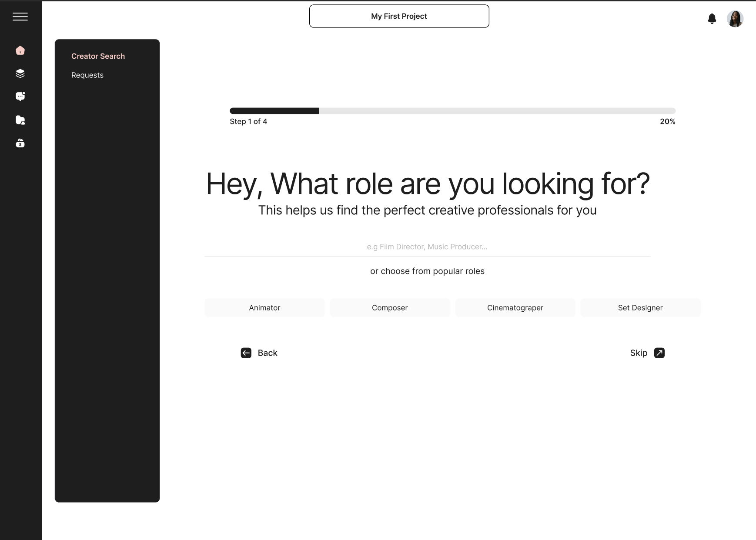Click the arrow icon next to Skip
This screenshot has height=540, width=756.
point(659,353)
